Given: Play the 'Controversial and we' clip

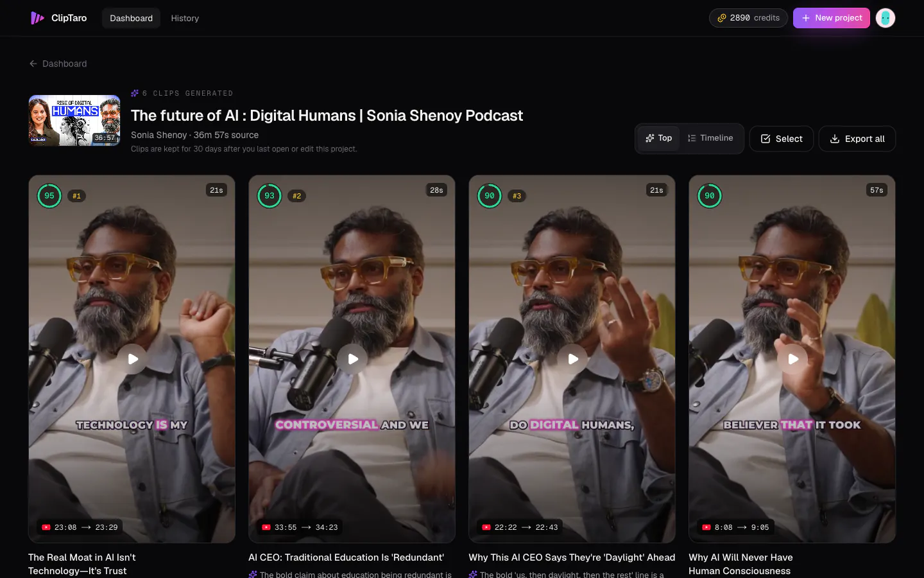Looking at the screenshot, I should tap(352, 359).
